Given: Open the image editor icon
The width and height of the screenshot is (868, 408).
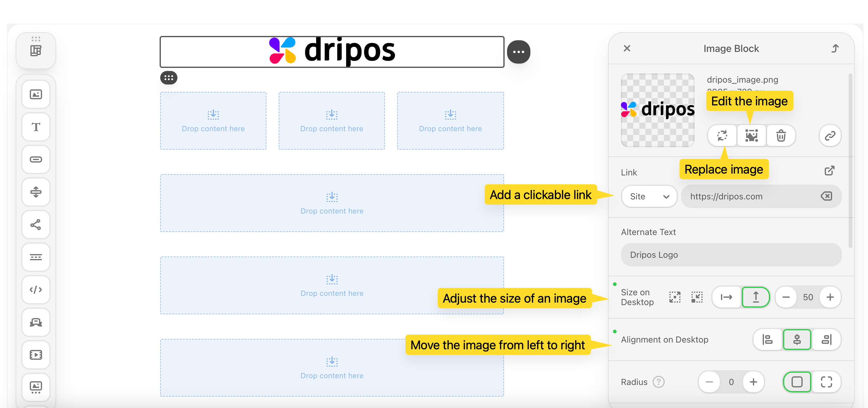Looking at the screenshot, I should 751,135.
